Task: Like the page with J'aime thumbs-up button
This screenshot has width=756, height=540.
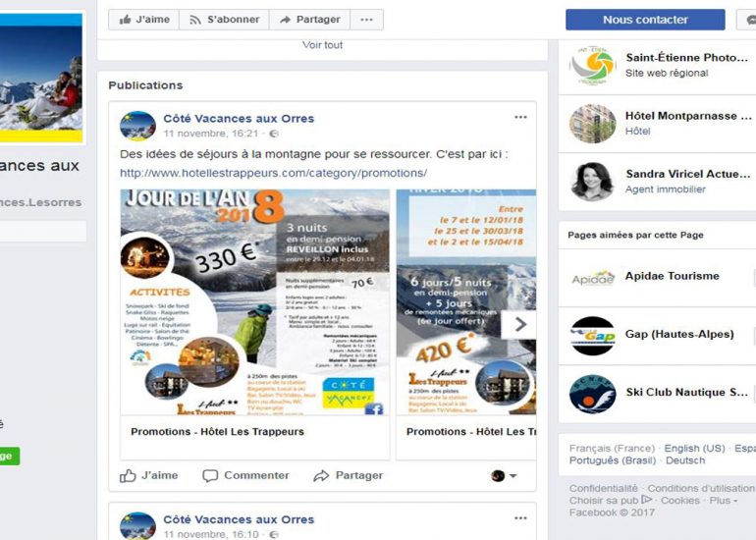Action: coord(143,20)
